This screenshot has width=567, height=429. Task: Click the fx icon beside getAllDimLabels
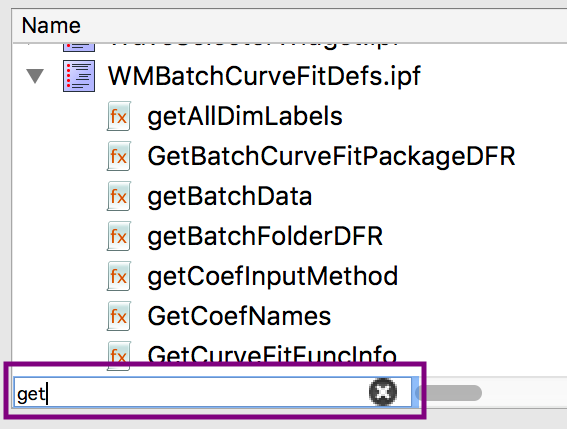(x=119, y=116)
